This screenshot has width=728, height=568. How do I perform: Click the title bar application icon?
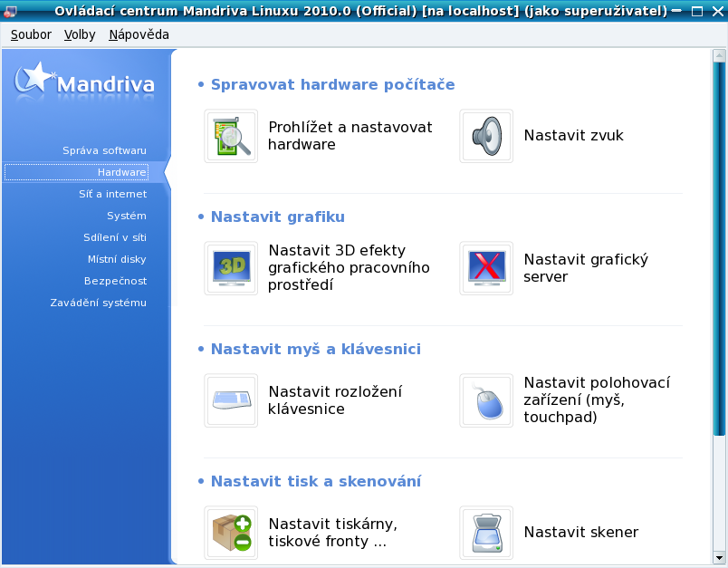[x=10, y=11]
